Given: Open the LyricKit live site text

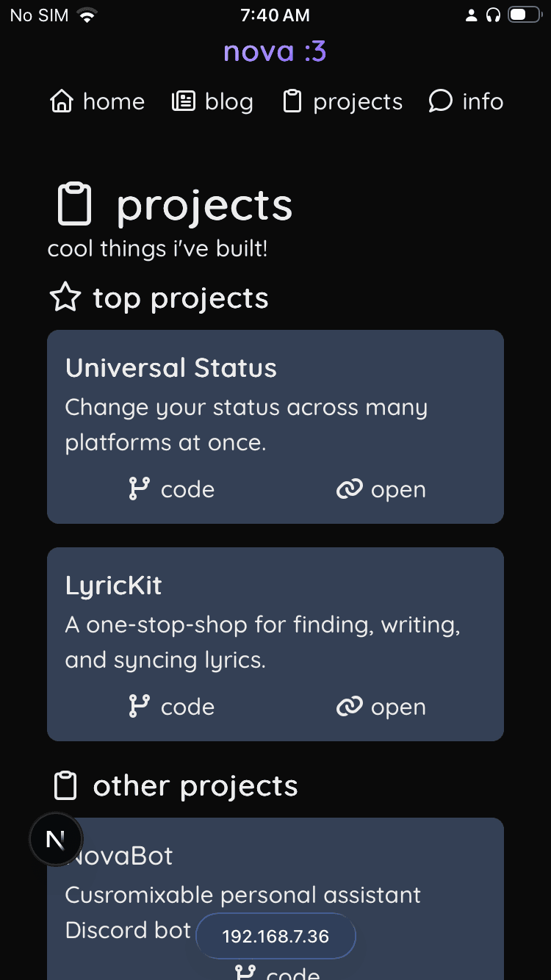Looking at the screenshot, I should coord(398,707).
